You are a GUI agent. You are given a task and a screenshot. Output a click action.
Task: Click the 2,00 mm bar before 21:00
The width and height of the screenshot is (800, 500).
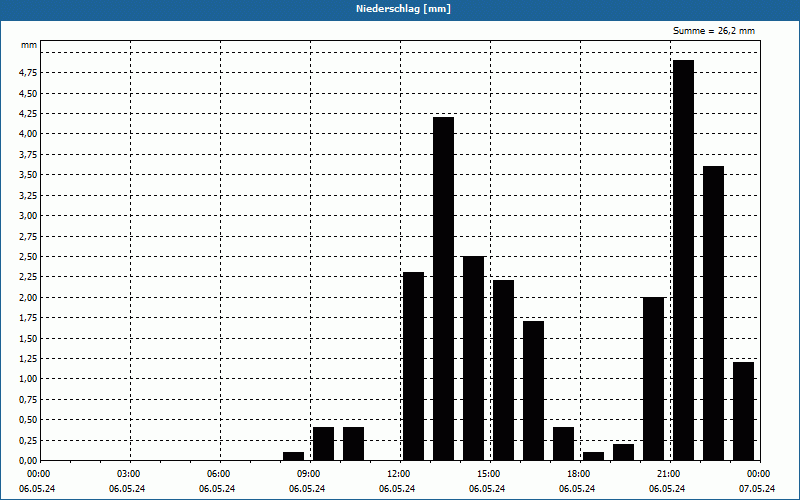click(x=654, y=379)
